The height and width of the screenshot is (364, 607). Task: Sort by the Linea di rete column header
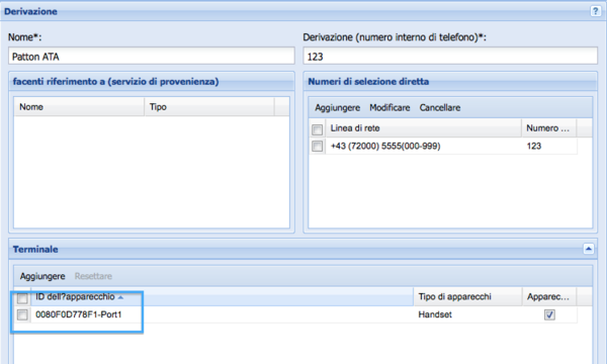423,128
